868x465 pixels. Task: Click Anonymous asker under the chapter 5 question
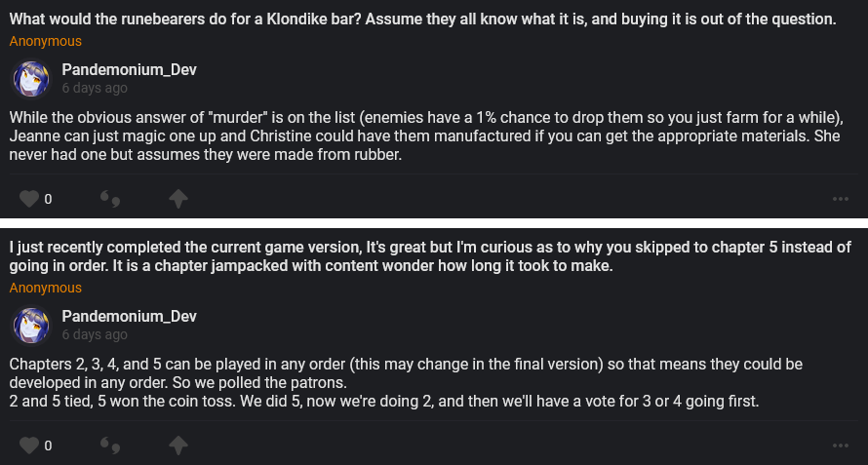coord(46,289)
